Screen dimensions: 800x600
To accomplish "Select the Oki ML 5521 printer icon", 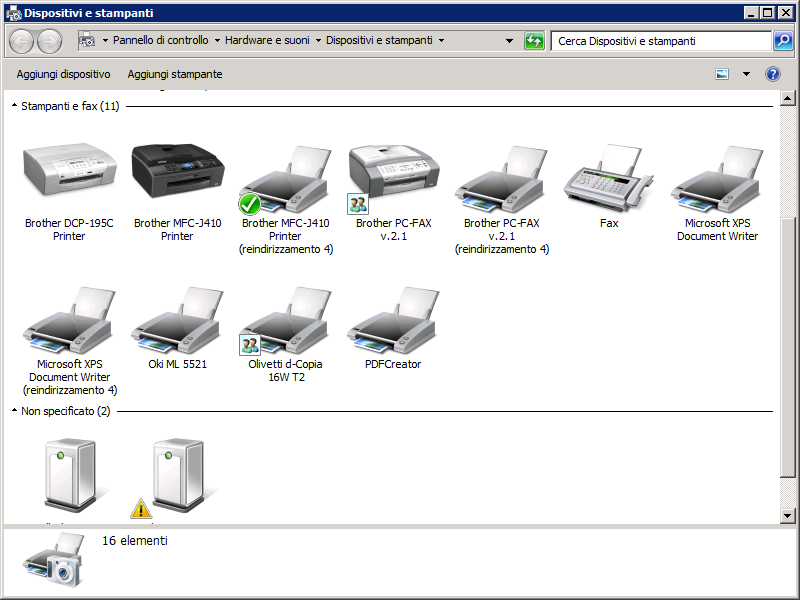I will click(178, 320).
